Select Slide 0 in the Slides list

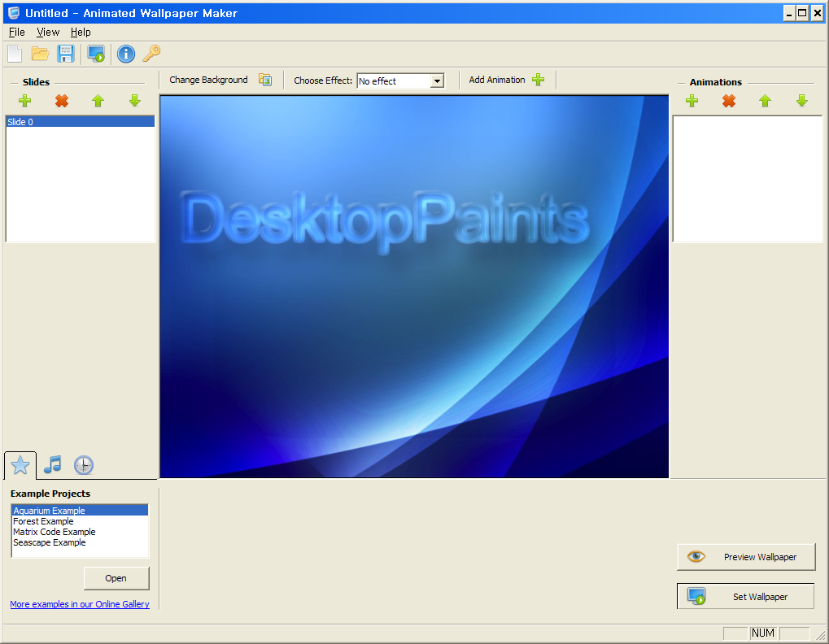click(81, 122)
